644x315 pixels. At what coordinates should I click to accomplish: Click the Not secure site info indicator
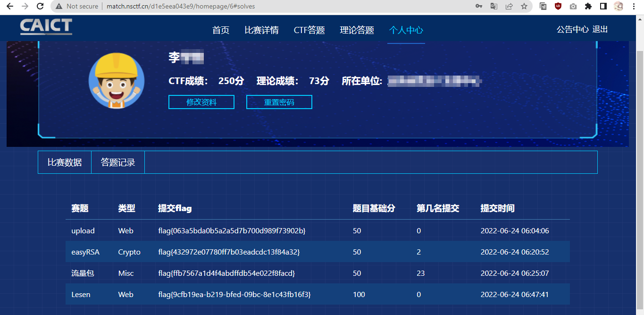point(77,6)
